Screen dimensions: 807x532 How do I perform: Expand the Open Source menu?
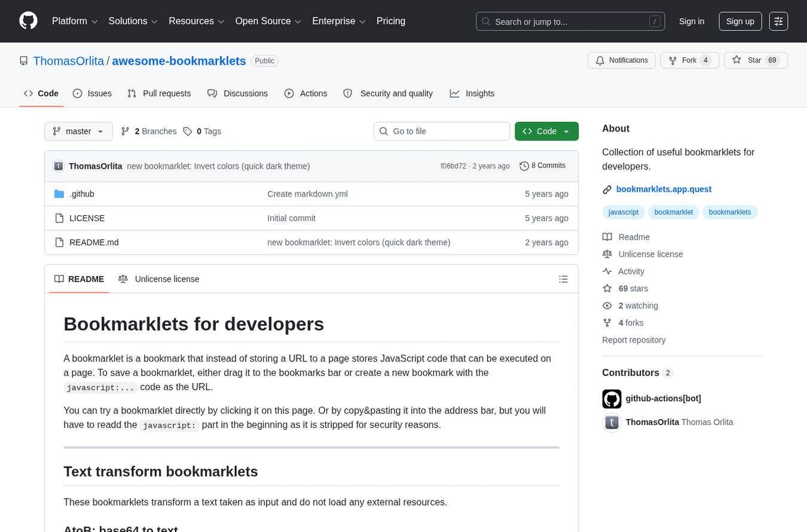pos(268,22)
